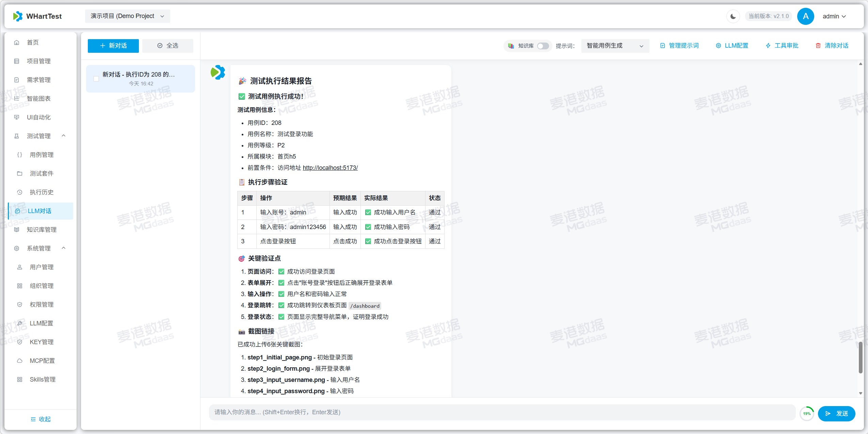This screenshot has height=434, width=868.
Task: Open the 智能用例生成 prompt dropdown
Action: pos(615,46)
